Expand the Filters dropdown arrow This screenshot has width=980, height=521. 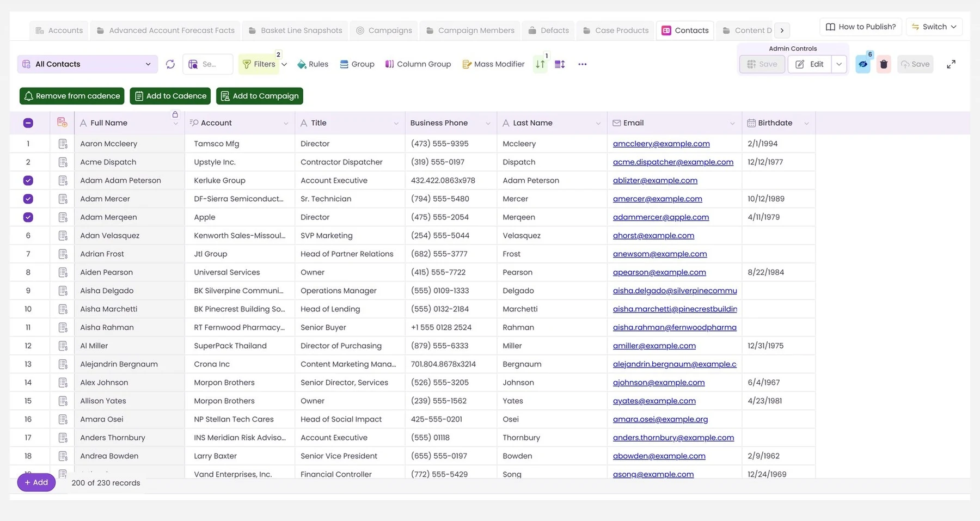coord(284,64)
